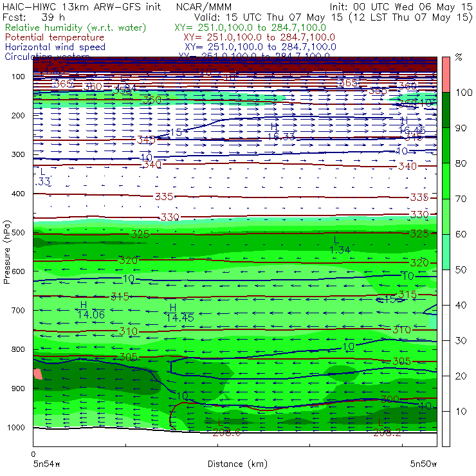The height and width of the screenshot is (476, 476).
Task: Click the blue XY coordinates text for wind speed
Action: 260,47
